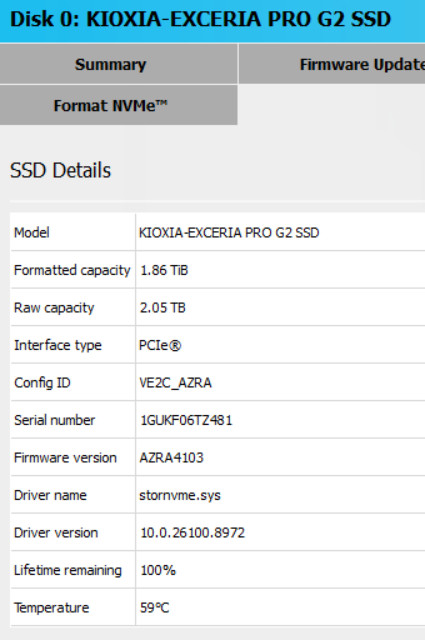
Task: Select the Driver version label
Action: pos(56,533)
